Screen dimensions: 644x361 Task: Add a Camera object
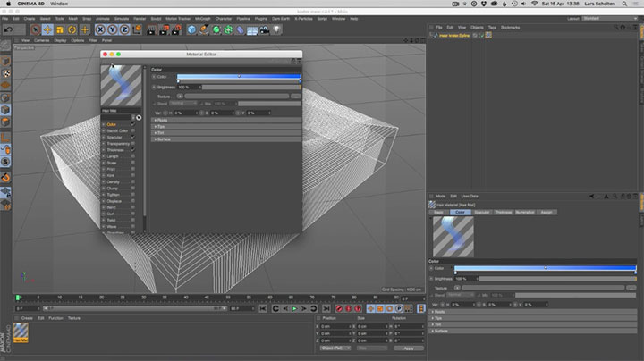pos(265,29)
